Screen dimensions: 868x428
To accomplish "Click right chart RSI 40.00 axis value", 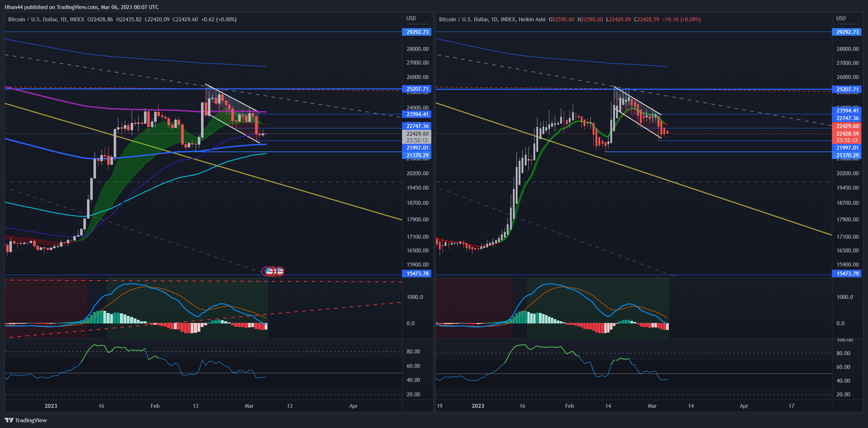I will pyautogui.click(x=843, y=381).
